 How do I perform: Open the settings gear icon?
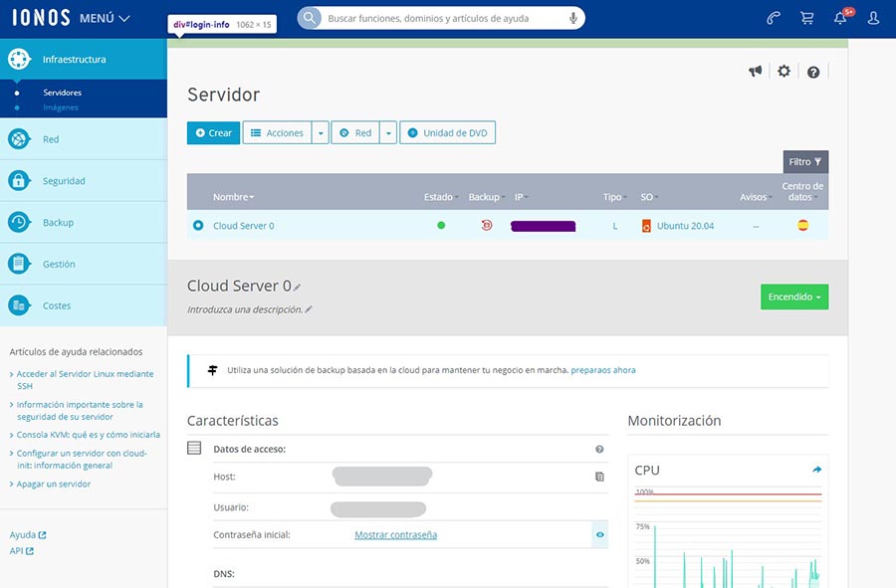(784, 72)
